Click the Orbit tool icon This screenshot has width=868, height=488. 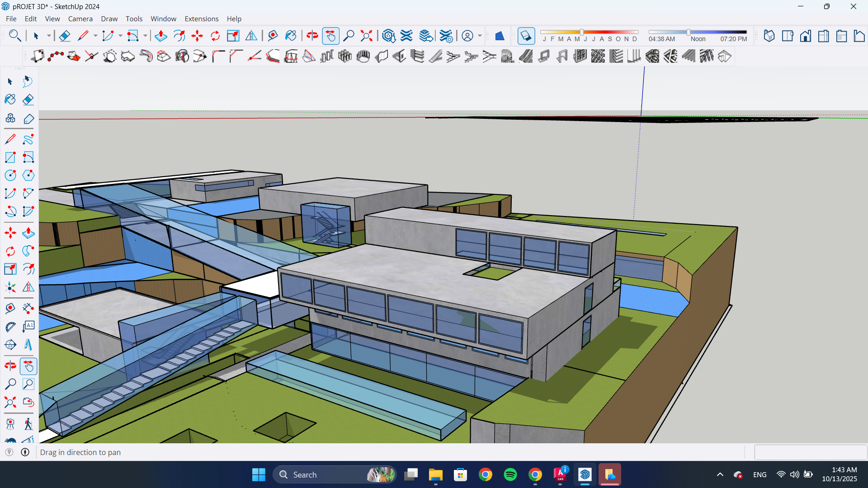(312, 36)
